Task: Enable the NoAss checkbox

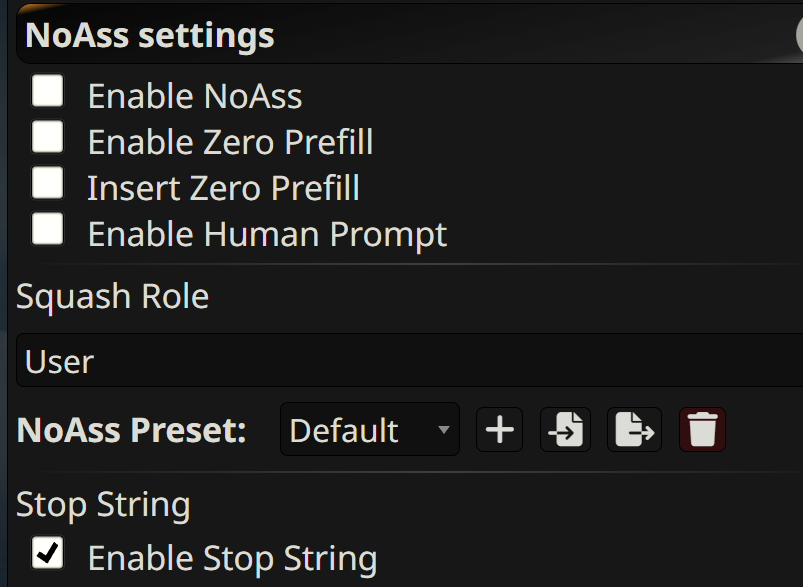Action: point(47,92)
